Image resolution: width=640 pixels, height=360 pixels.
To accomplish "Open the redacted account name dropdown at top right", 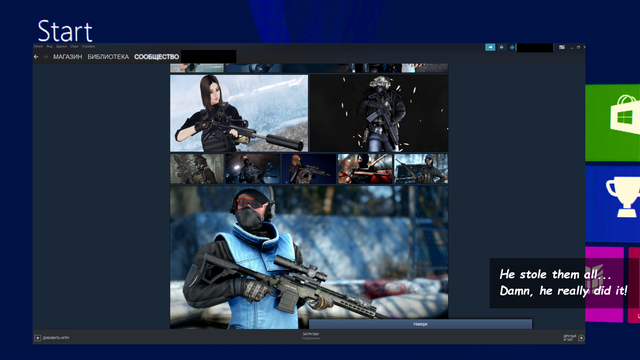I will click(x=535, y=48).
